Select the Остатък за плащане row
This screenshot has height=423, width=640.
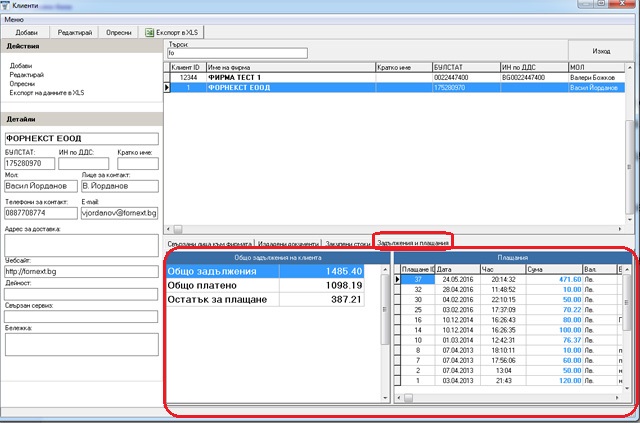[x=265, y=299]
